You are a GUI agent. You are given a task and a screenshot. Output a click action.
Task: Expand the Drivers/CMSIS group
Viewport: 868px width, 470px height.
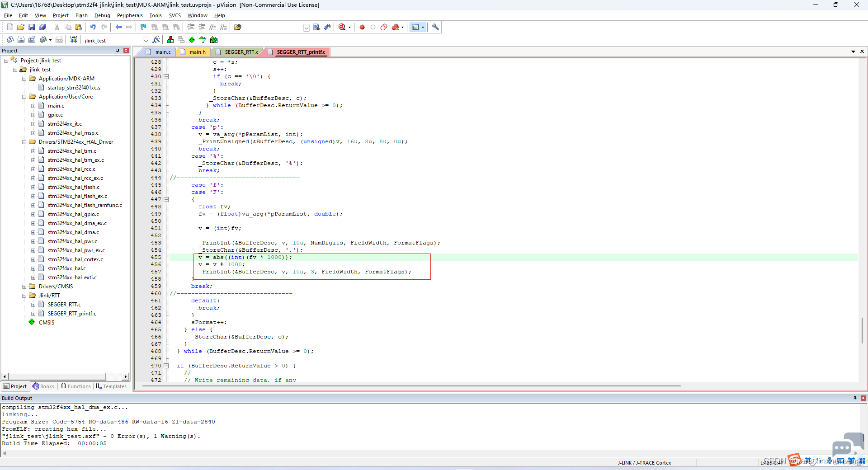(x=24, y=287)
